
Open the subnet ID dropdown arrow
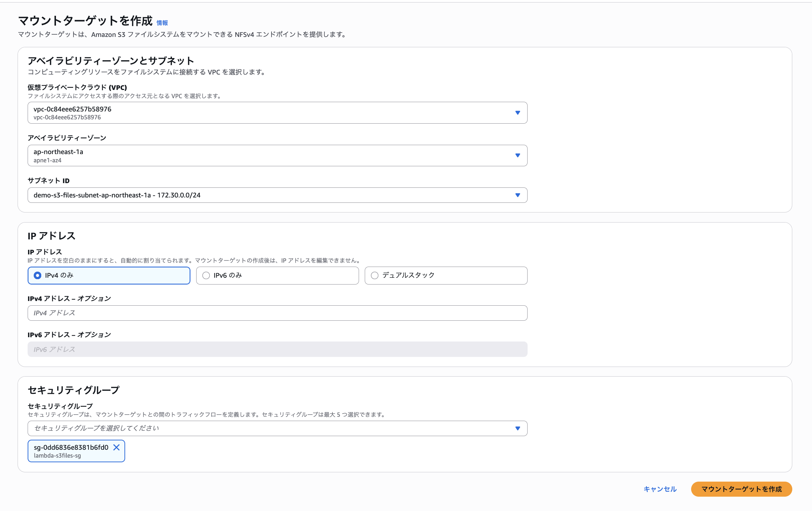coord(518,195)
